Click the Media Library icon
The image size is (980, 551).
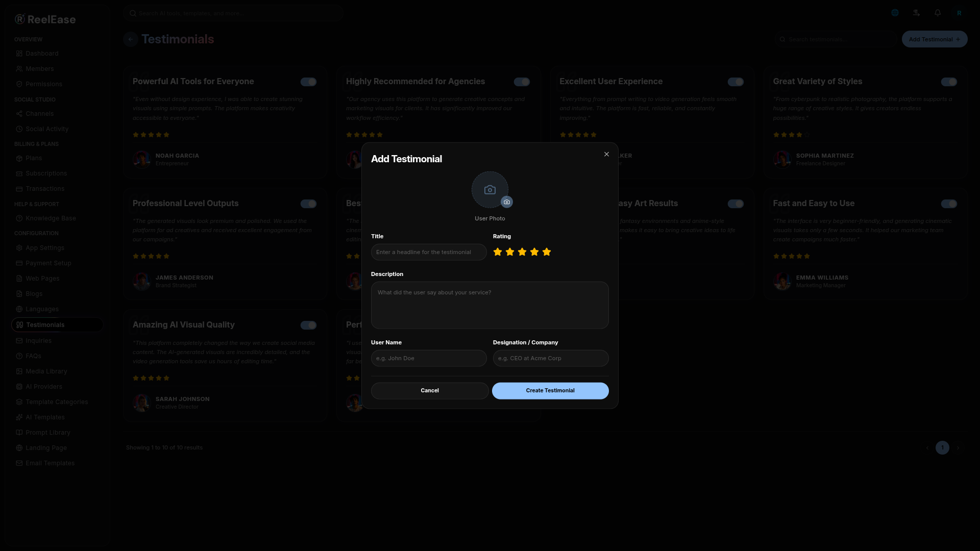[19, 371]
